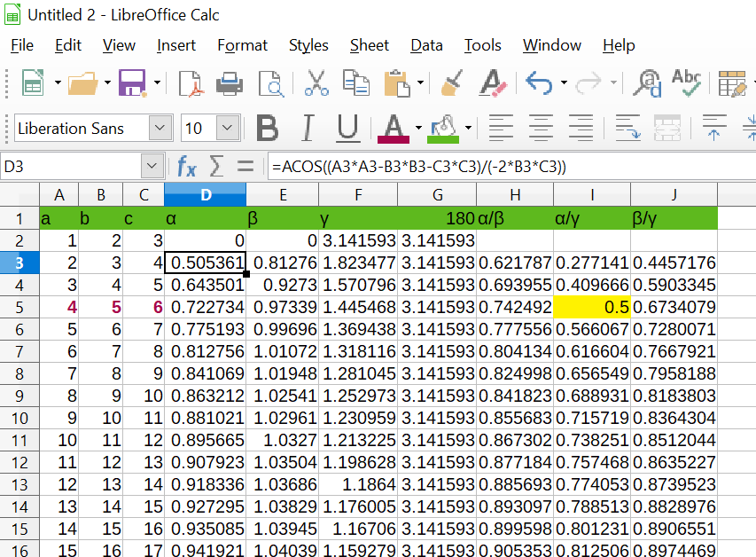
Task: Run the Spelling check
Action: pyautogui.click(x=687, y=83)
